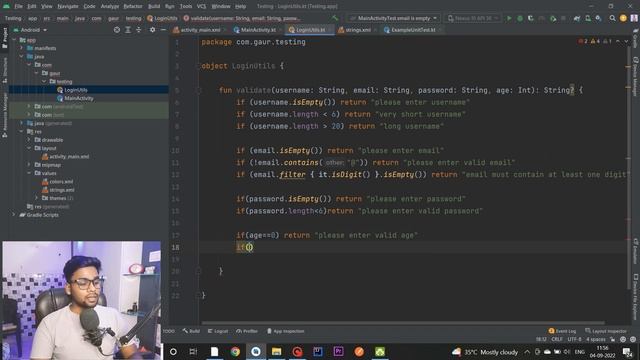
Task: Open the yellow user account avatar icon
Action: click(x=623, y=18)
